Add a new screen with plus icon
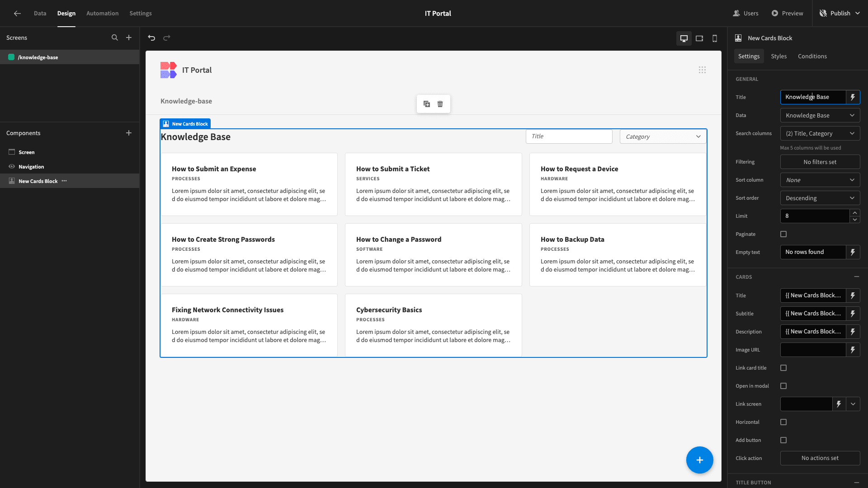Image resolution: width=868 pixels, height=488 pixels. point(129,38)
